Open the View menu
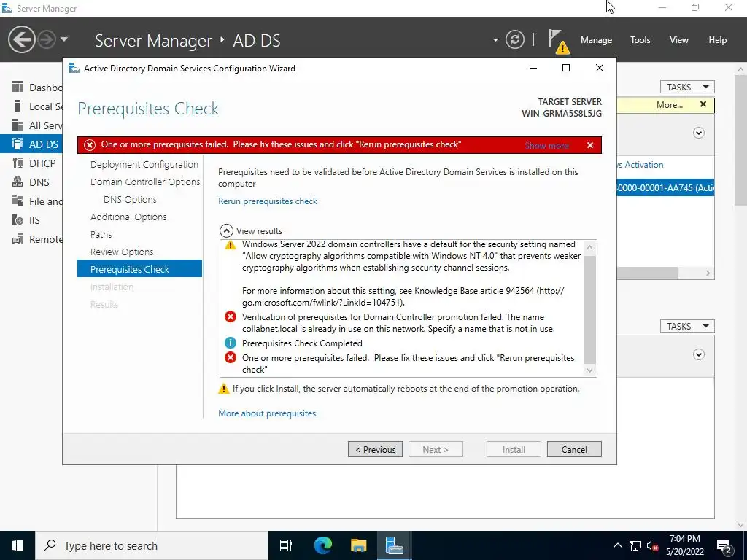The image size is (747, 560). click(x=678, y=40)
